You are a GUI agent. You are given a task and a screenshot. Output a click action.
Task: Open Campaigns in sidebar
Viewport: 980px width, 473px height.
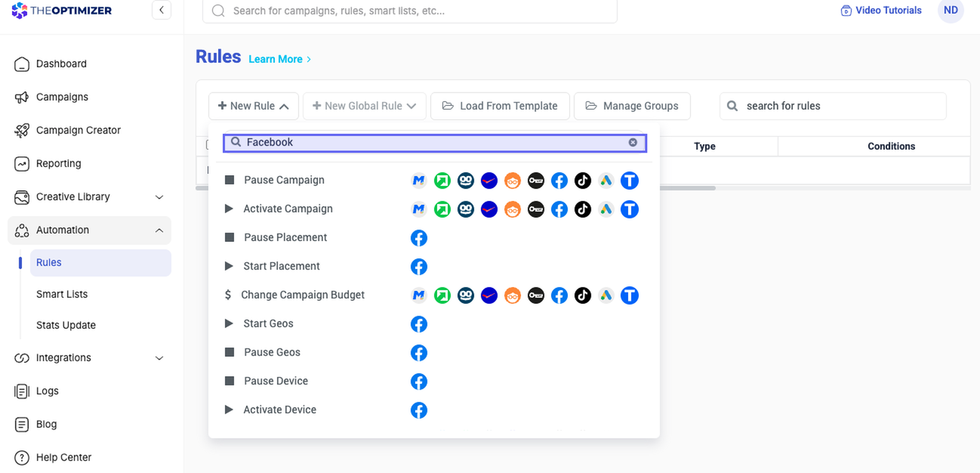pyautogui.click(x=62, y=97)
